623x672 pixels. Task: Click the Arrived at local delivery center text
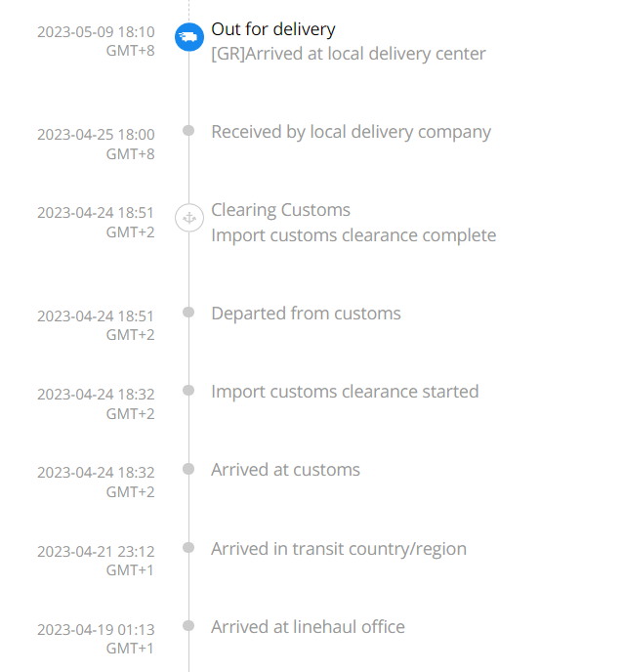(349, 54)
